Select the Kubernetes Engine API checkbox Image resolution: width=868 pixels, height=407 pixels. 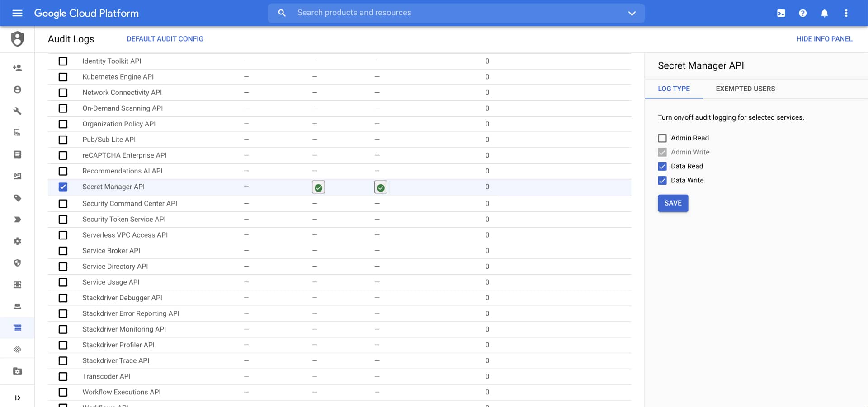[x=63, y=77]
